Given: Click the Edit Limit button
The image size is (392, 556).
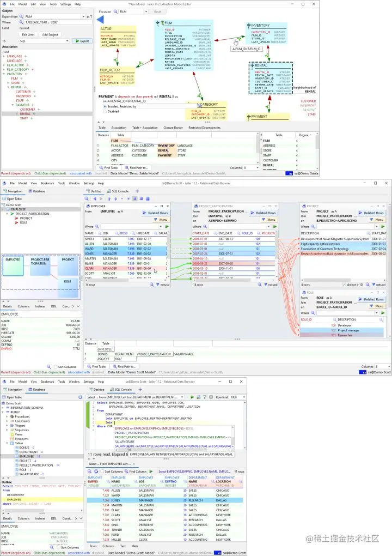Looking at the screenshot, I should click(28, 35).
